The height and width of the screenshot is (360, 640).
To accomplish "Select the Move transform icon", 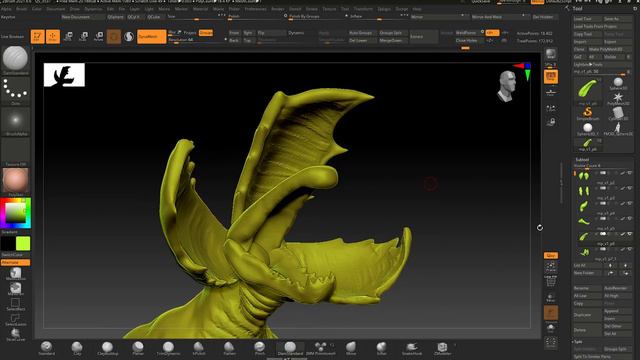I will pyautogui.click(x=68, y=36).
